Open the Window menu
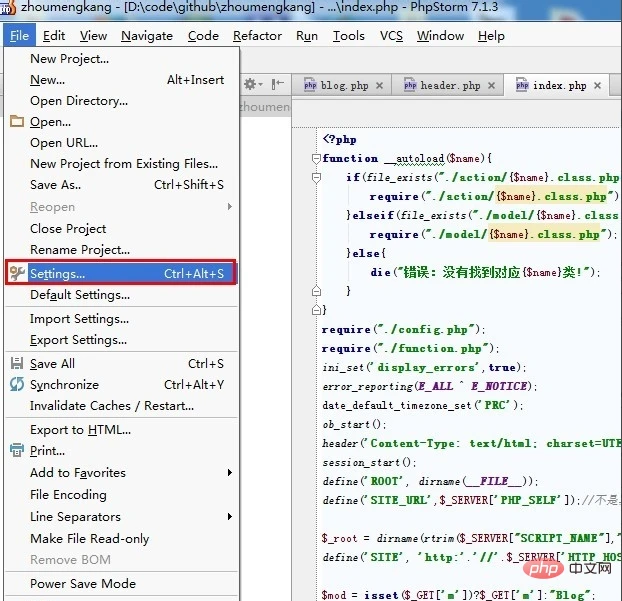The height and width of the screenshot is (601, 622). point(440,36)
